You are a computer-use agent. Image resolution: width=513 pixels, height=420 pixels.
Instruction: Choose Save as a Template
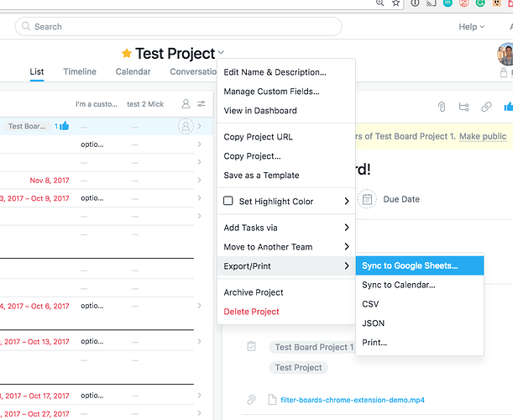pos(286,176)
